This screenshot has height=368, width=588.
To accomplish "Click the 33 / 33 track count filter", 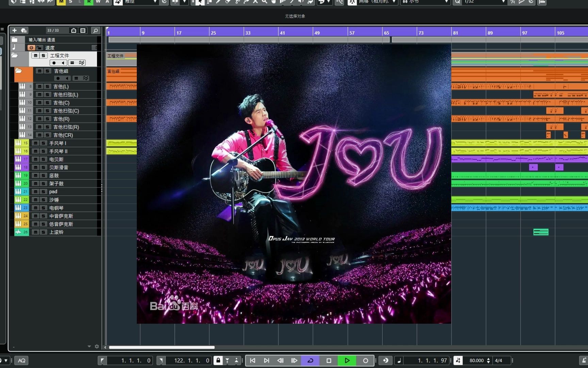I will 53,30.
